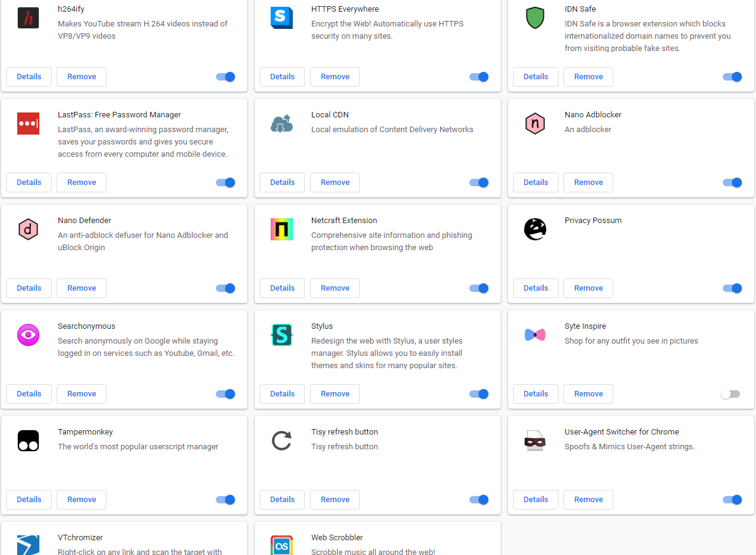The image size is (756, 555).
Task: Switch off LastPass extension toggle
Action: coord(226,183)
